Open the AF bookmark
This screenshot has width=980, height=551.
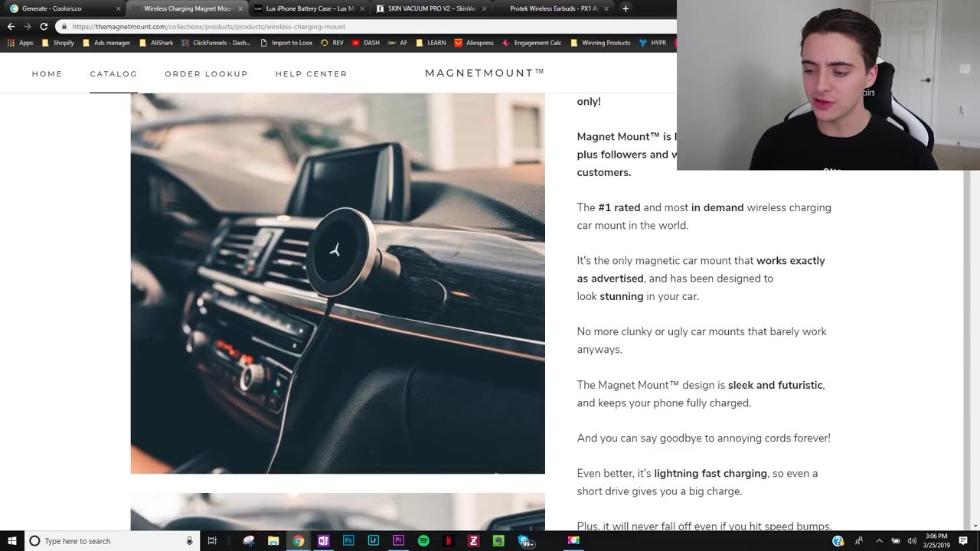pos(398,43)
